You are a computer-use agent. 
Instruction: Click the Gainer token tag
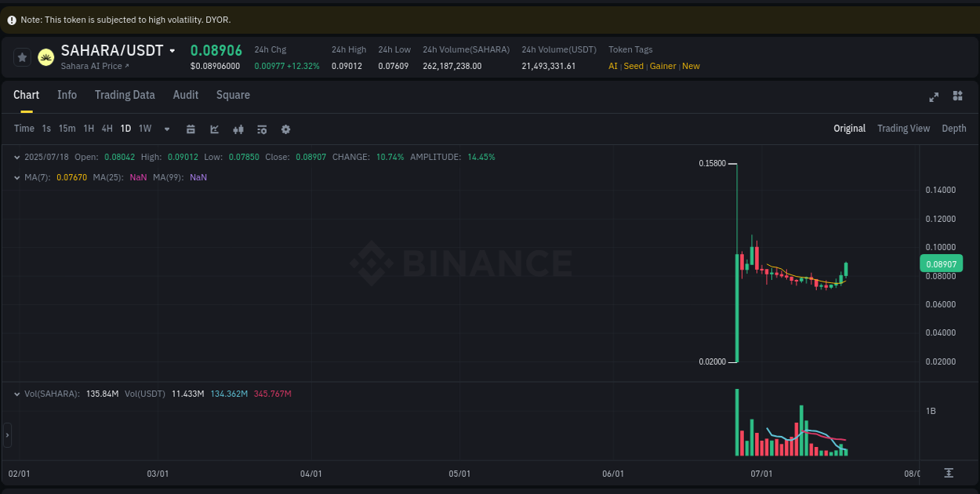click(662, 66)
